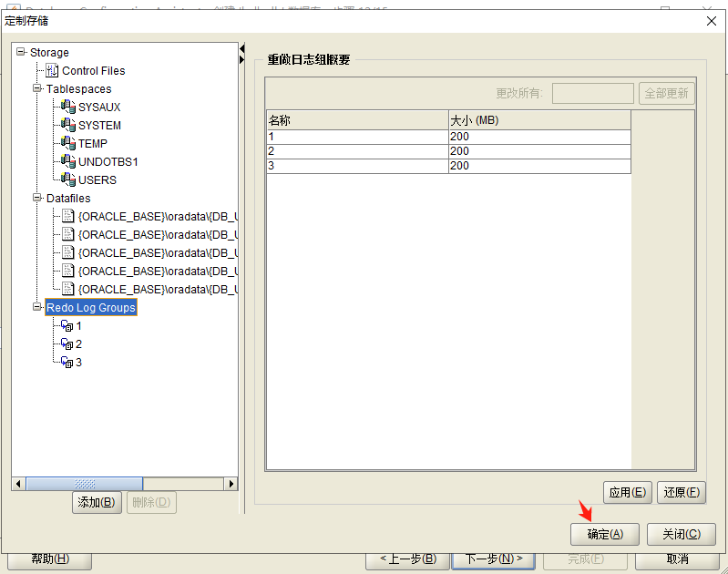Select the Storage tree label
This screenshot has height=574, width=728.
click(49, 53)
